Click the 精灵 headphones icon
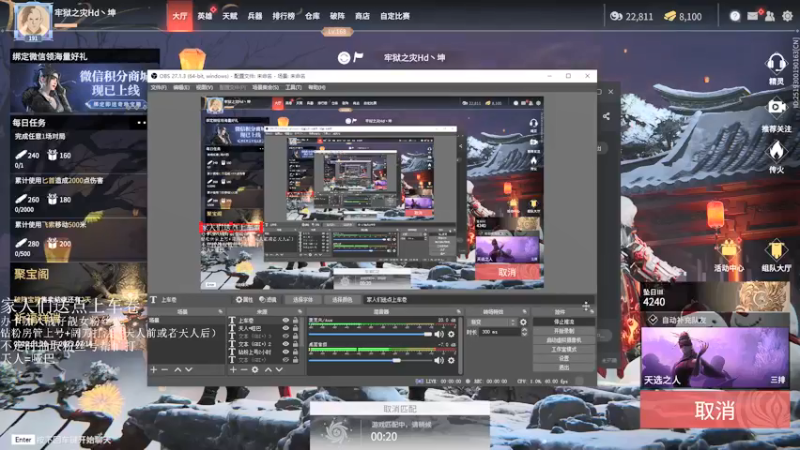 (776, 64)
